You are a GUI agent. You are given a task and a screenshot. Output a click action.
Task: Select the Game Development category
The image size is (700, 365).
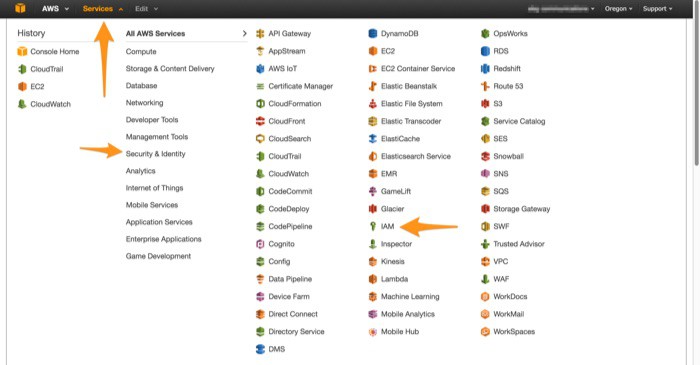coord(158,256)
